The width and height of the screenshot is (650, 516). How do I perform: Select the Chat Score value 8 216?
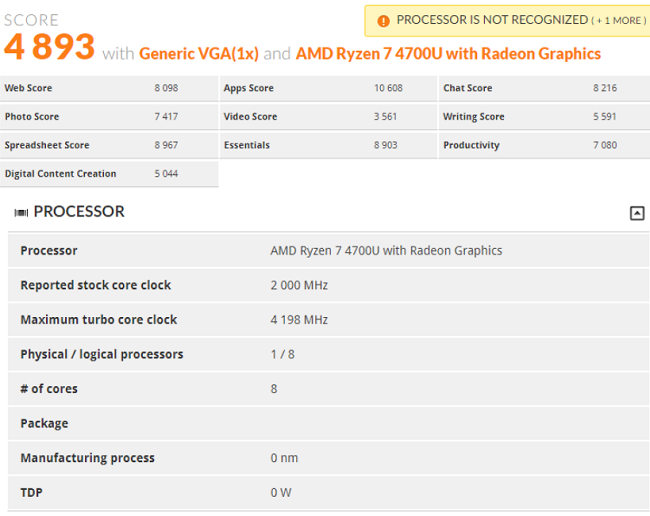tap(605, 88)
